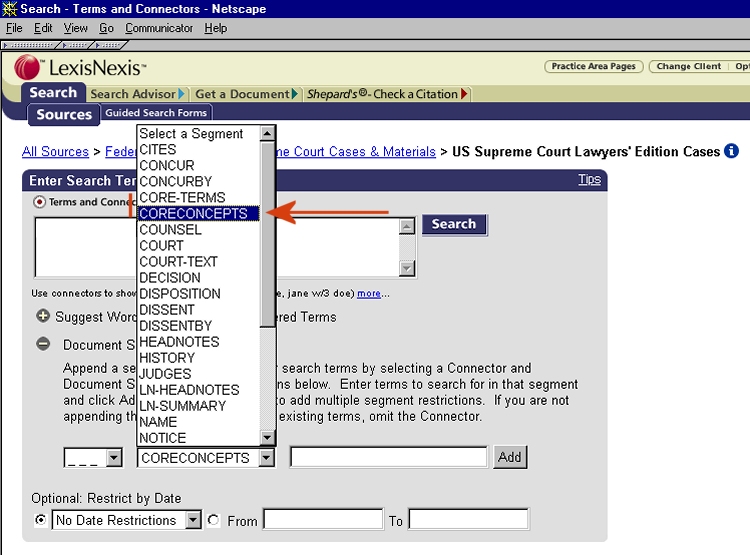Open the Edit menu
This screenshot has width=750, height=555.
[x=43, y=28]
